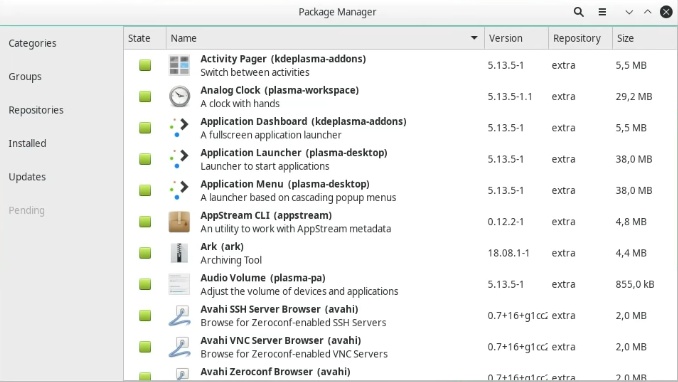Click the 29,2 MB size value
This screenshot has height=382, width=678.
634,96
